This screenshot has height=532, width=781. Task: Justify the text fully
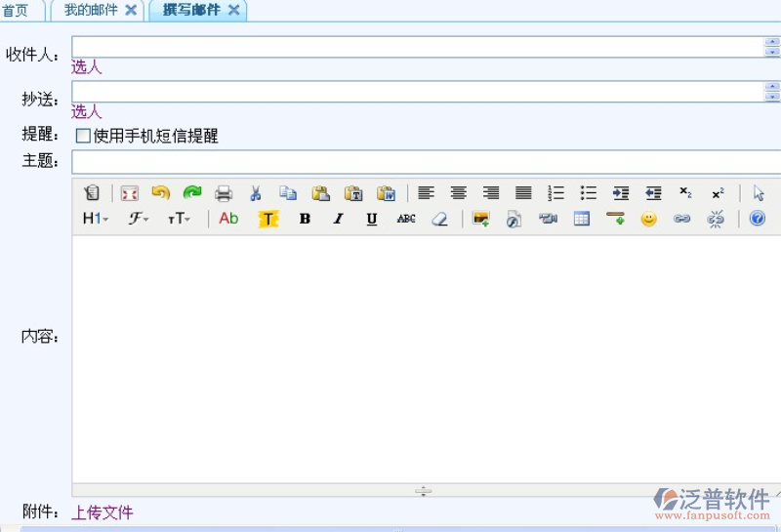click(x=523, y=192)
